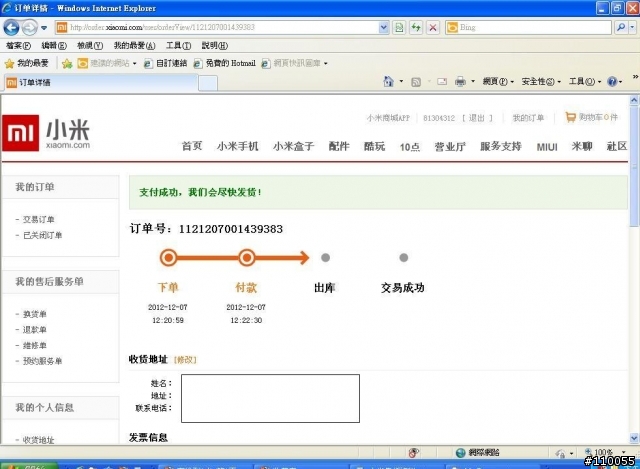This screenshot has width=640, height=469.
Task: Open the 工具(T) menu
Action: tap(178, 45)
